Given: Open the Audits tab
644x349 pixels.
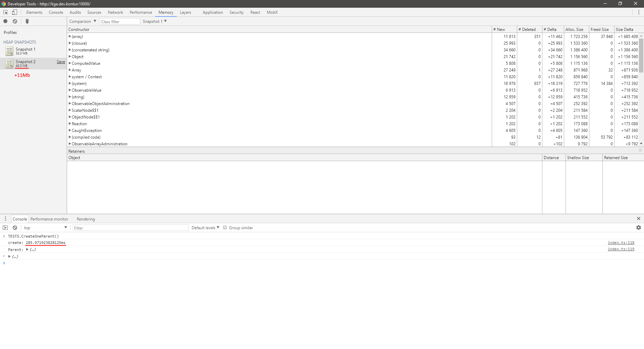Looking at the screenshot, I should click(x=75, y=12).
